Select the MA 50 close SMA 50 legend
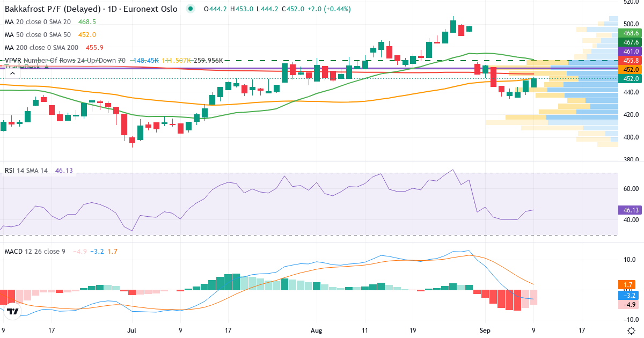Image resolution: width=644 pixels, height=338 pixels. (38, 35)
